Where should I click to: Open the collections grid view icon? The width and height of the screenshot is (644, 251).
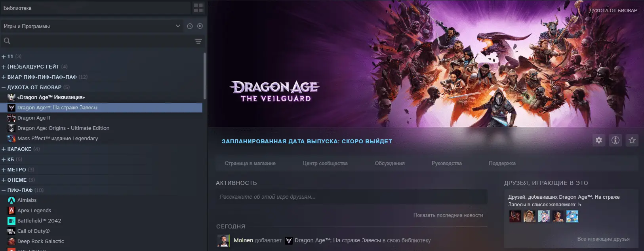click(x=198, y=8)
